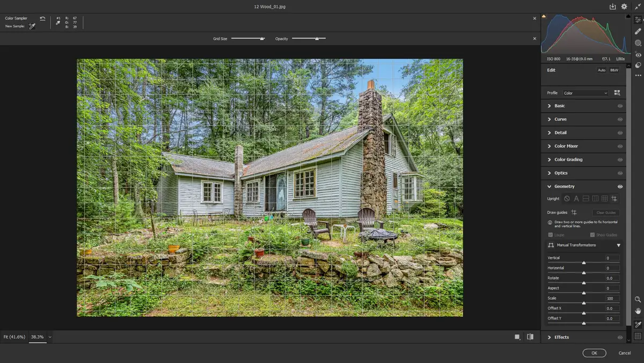Open the Masking tool
Viewport: 644px width, 363px height.
638,43
